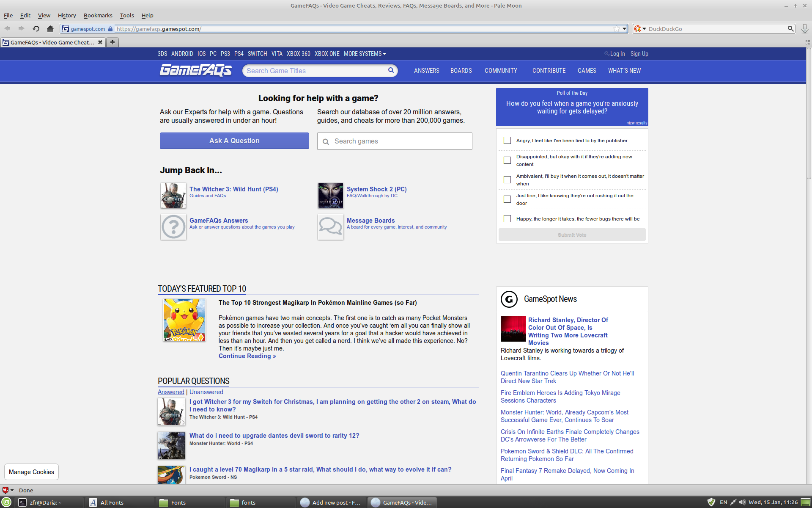Click the volume speaker tray icon

point(742,502)
